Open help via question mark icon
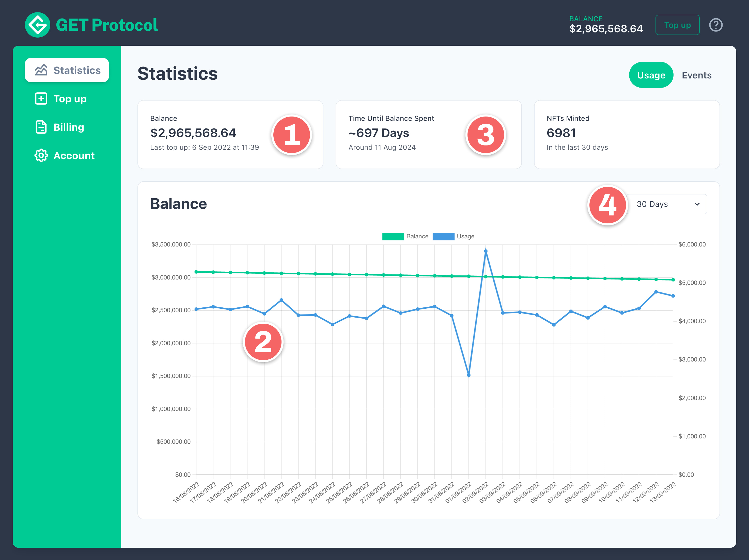 pos(715,25)
